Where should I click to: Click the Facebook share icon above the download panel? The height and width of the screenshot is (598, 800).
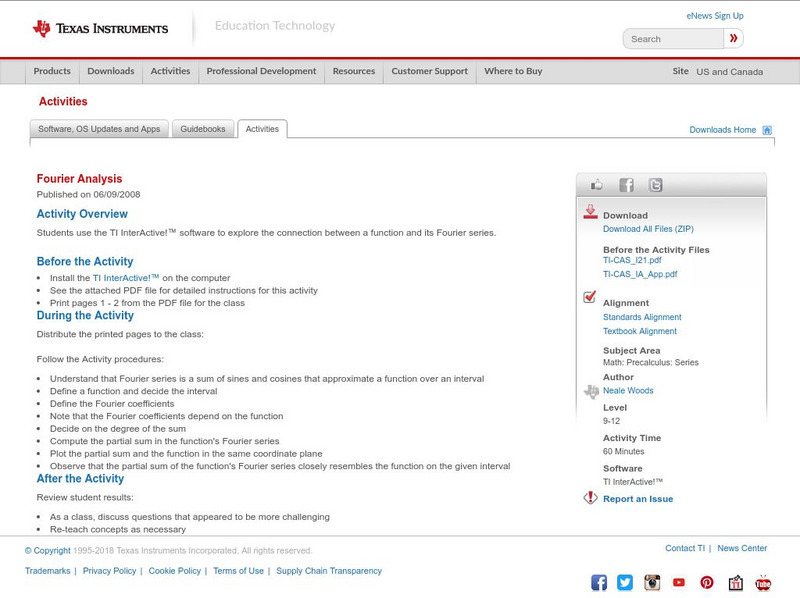[626, 184]
